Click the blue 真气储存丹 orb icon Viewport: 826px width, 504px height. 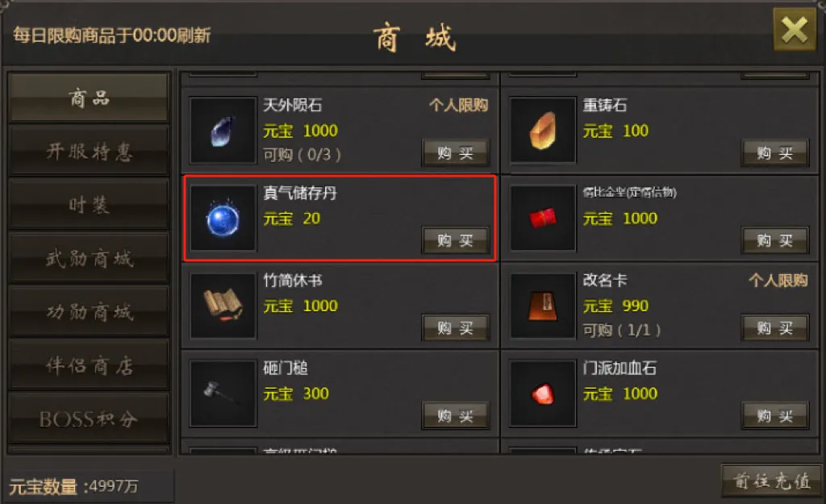click(x=223, y=218)
